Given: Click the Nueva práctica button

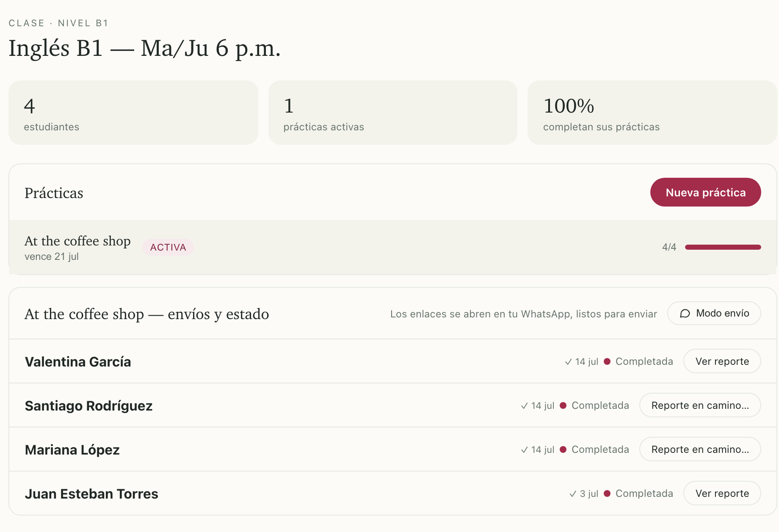Looking at the screenshot, I should point(705,192).
